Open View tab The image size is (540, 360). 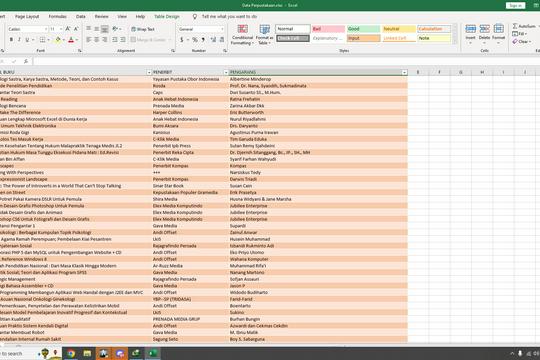[x=122, y=17]
